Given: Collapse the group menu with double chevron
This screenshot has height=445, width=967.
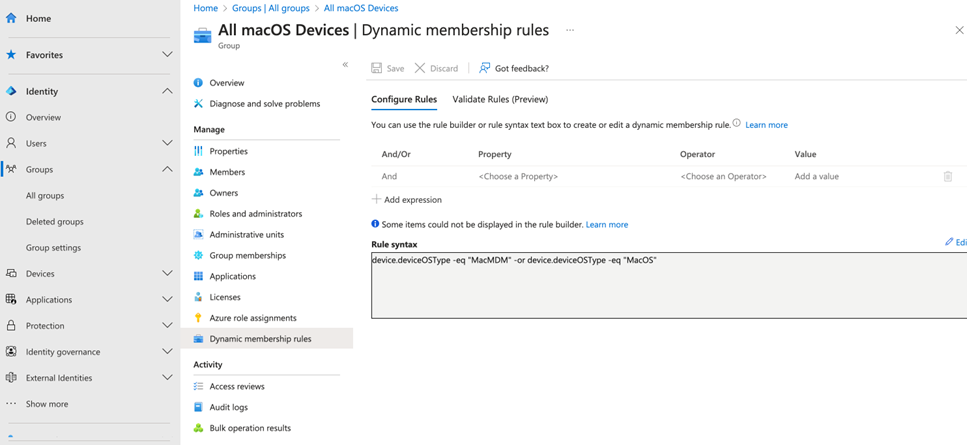Looking at the screenshot, I should click(345, 65).
